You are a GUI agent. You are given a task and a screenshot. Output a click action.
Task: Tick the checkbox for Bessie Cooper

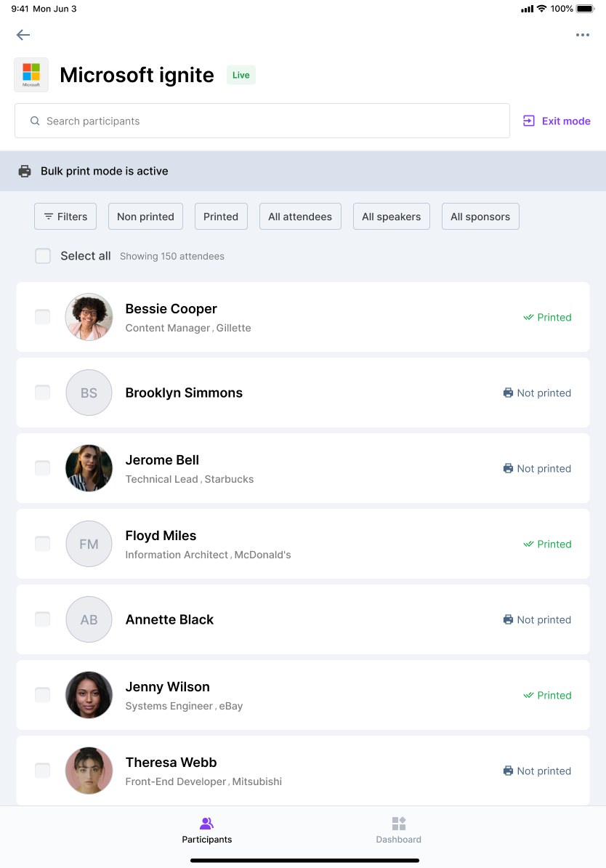click(43, 317)
